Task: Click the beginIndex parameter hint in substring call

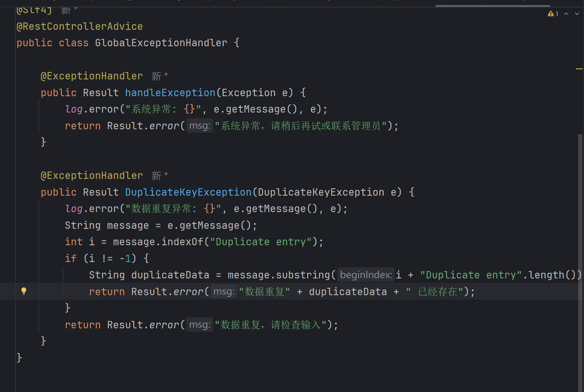Action: tap(366, 275)
